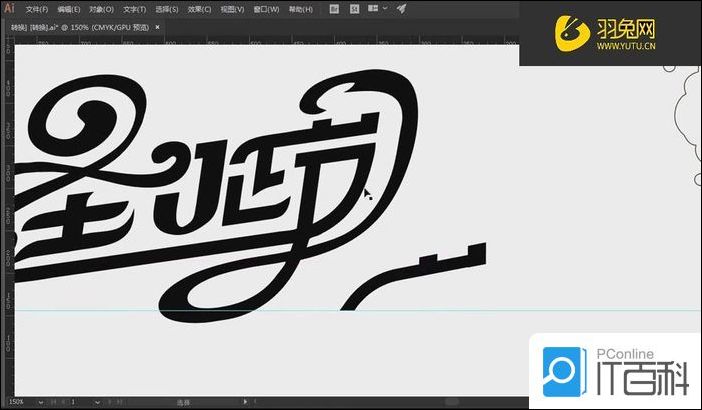Click the zoom percentage input field
This screenshot has height=410, width=702.
coord(18,402)
